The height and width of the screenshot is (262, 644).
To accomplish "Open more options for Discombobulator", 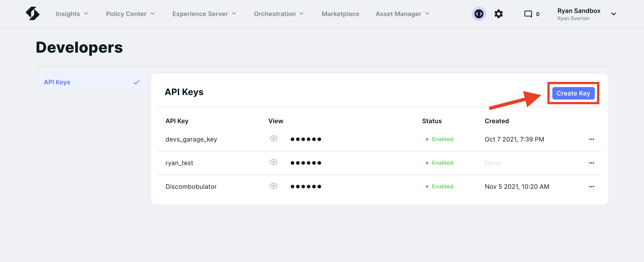I will click(591, 187).
